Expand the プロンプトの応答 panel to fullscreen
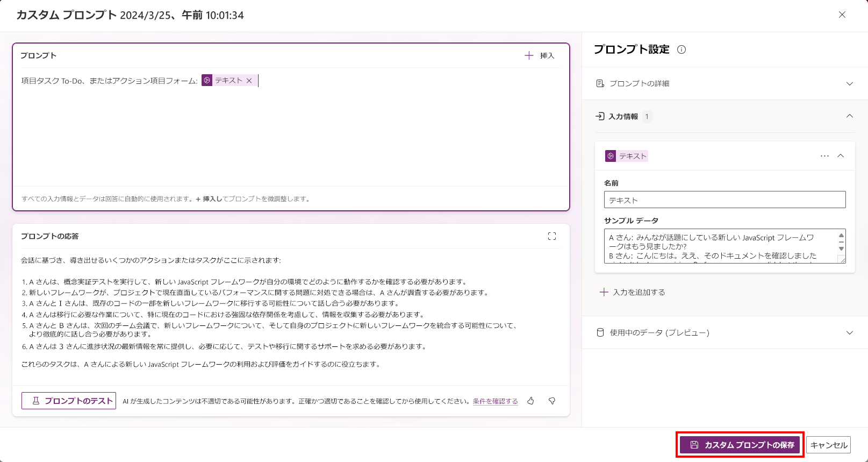This screenshot has height=462, width=868. 552,236
